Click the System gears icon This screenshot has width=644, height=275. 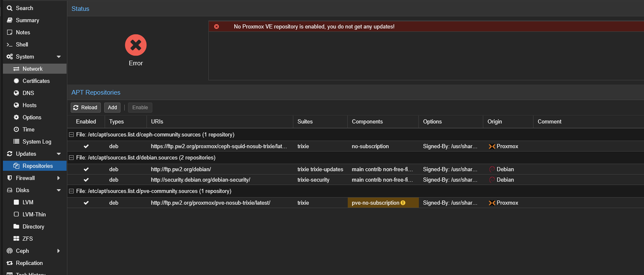[10, 56]
